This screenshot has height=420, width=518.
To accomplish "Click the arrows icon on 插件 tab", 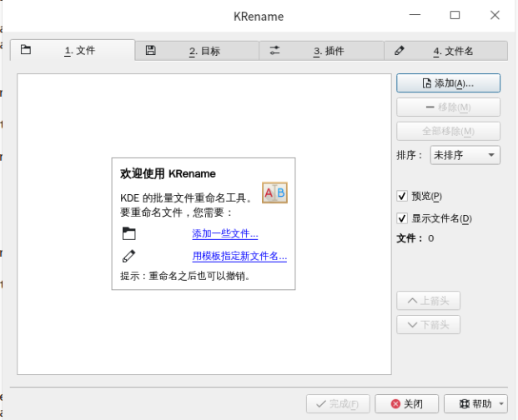I will click(x=274, y=51).
